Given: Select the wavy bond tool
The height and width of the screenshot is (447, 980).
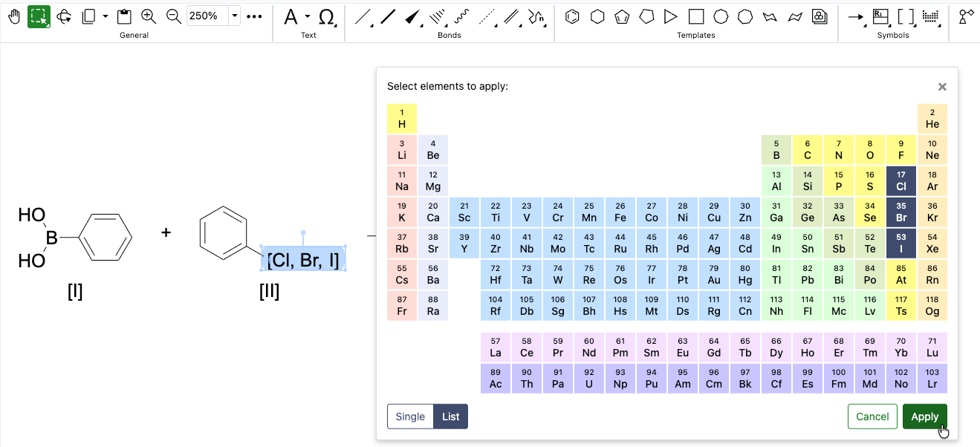Looking at the screenshot, I should tap(461, 16).
